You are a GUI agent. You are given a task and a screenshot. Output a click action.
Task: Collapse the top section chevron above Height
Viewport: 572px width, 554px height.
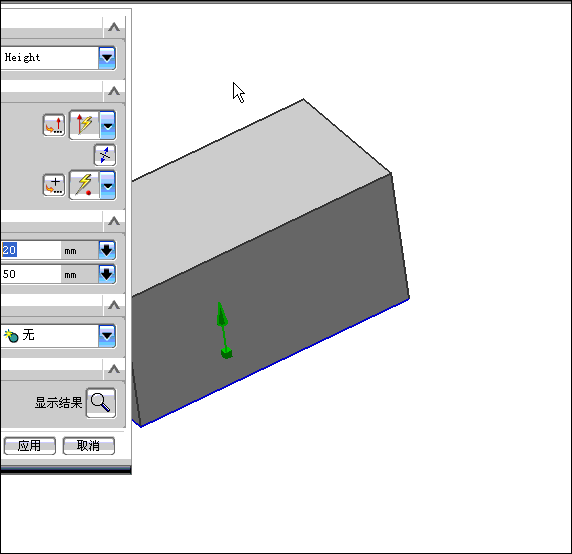click(x=114, y=27)
